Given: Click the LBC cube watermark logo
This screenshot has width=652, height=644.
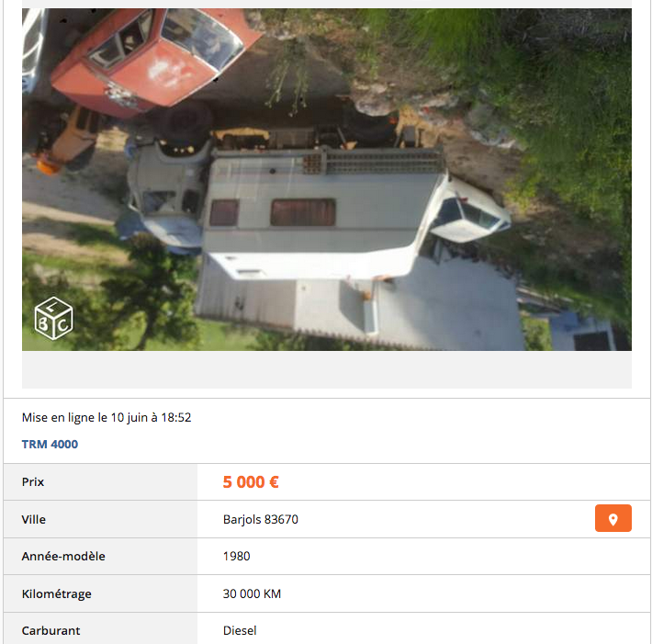Looking at the screenshot, I should click(x=53, y=318).
